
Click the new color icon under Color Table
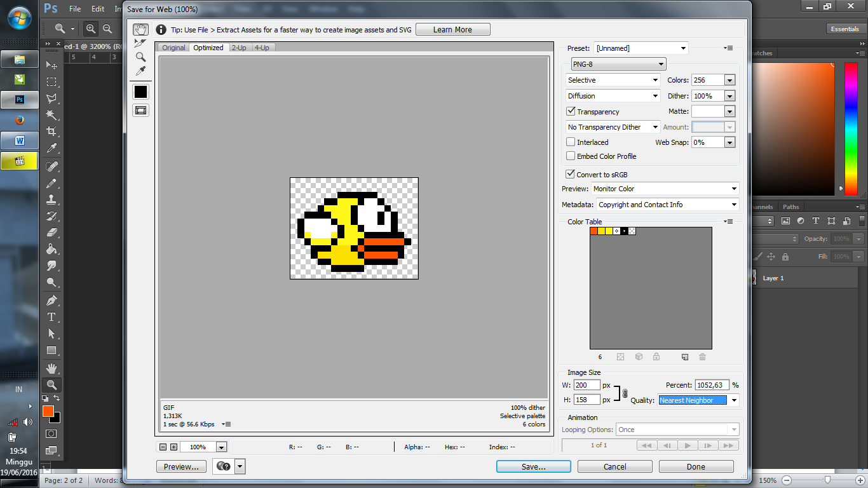point(684,356)
